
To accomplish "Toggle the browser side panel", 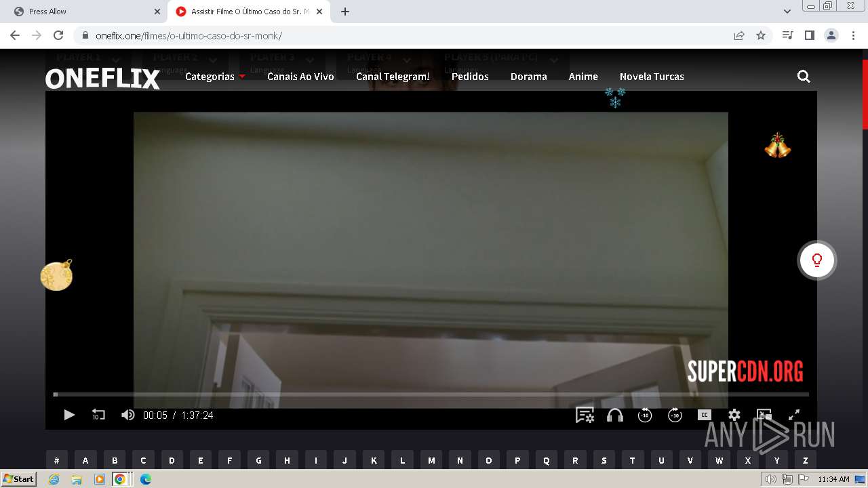I will 809,35.
